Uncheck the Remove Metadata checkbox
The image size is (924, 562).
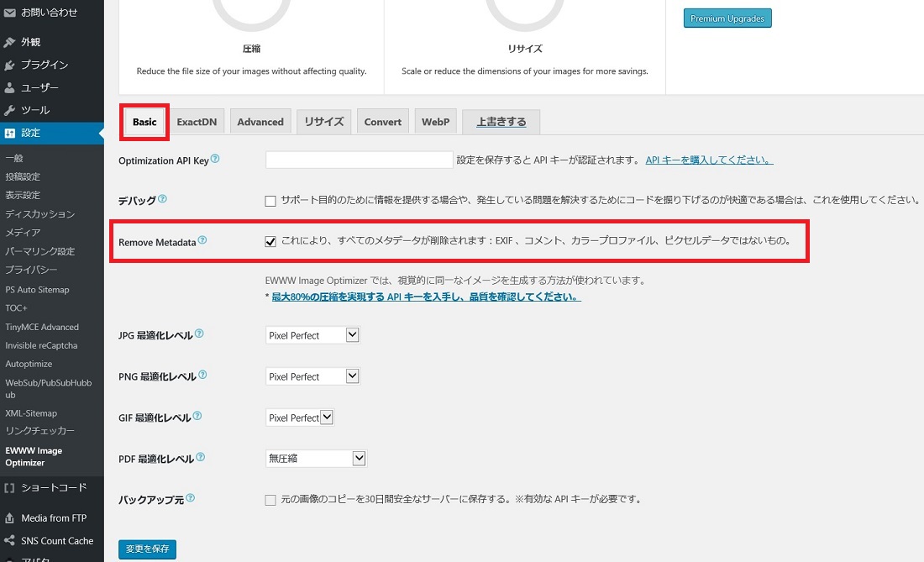tap(270, 242)
